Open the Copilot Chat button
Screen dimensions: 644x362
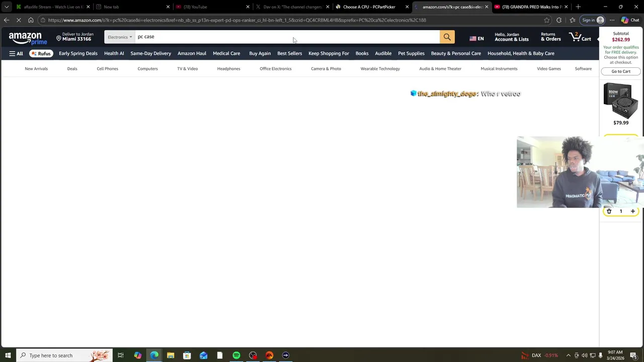[630, 20]
